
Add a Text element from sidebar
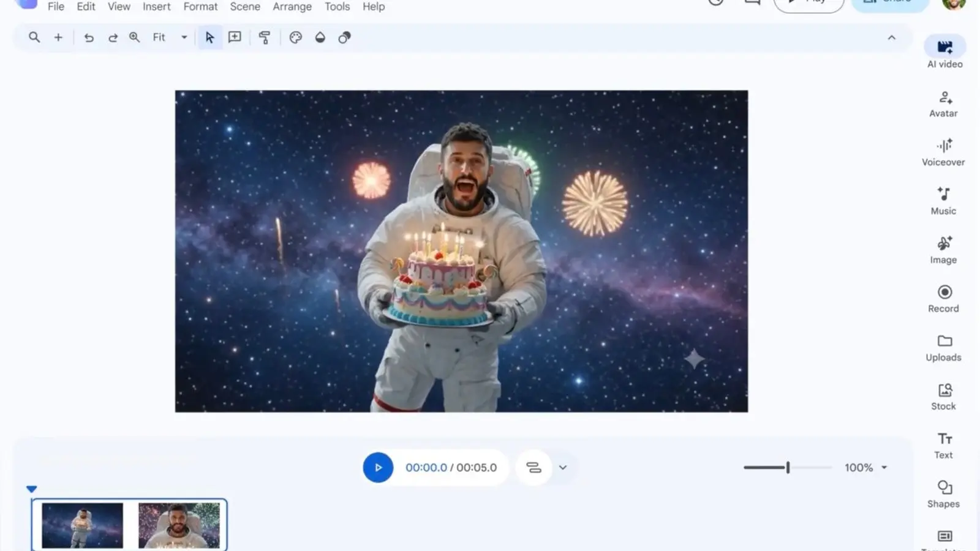[944, 446]
